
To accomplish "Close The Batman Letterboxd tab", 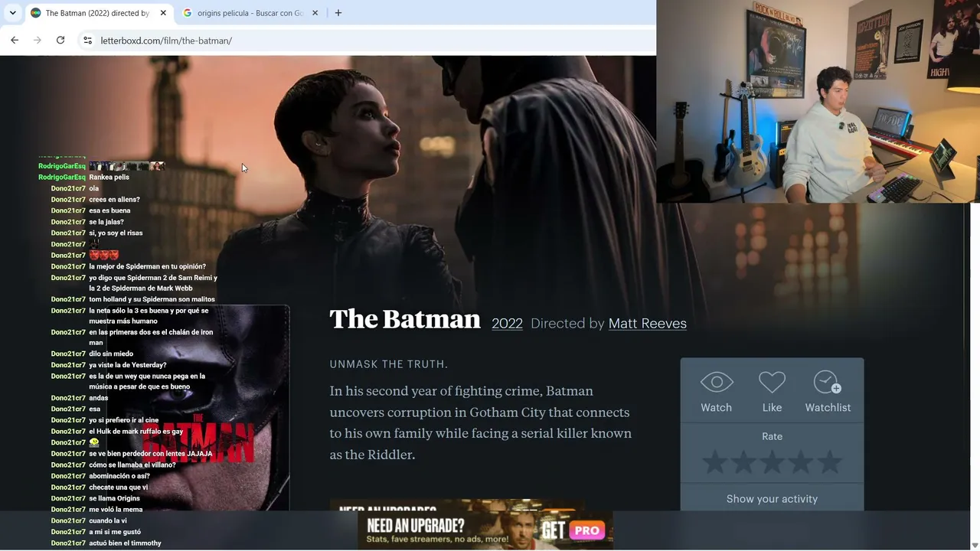I will (163, 13).
